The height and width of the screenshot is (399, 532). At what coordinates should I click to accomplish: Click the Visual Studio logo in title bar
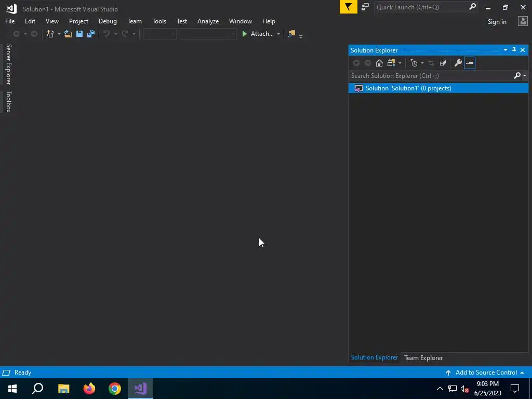click(x=11, y=9)
